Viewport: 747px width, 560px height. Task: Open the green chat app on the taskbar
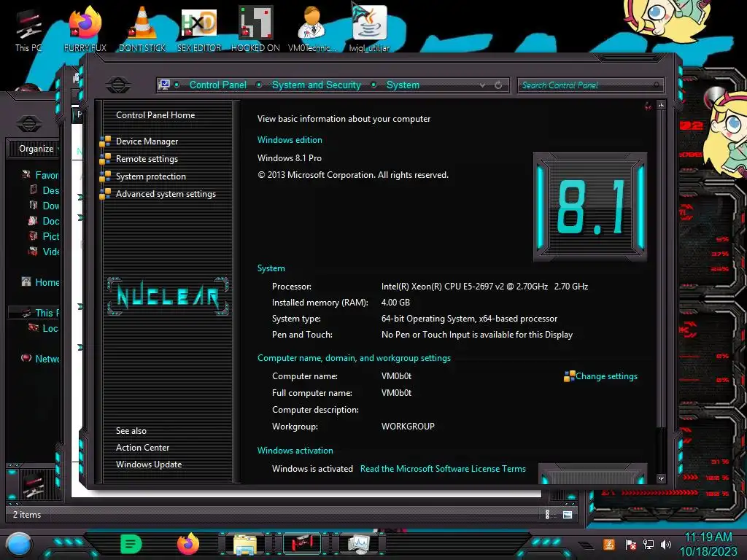(131, 544)
